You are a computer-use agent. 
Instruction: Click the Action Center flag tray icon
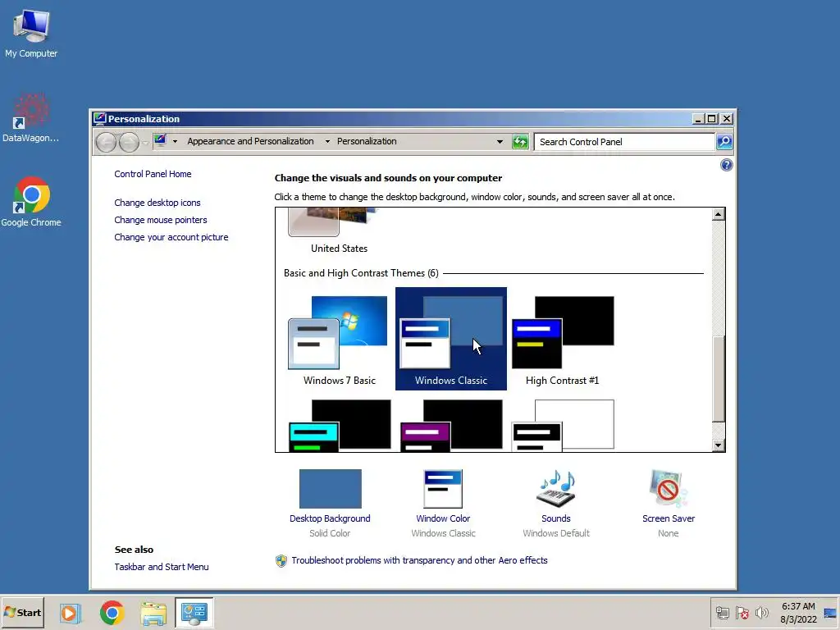742,613
